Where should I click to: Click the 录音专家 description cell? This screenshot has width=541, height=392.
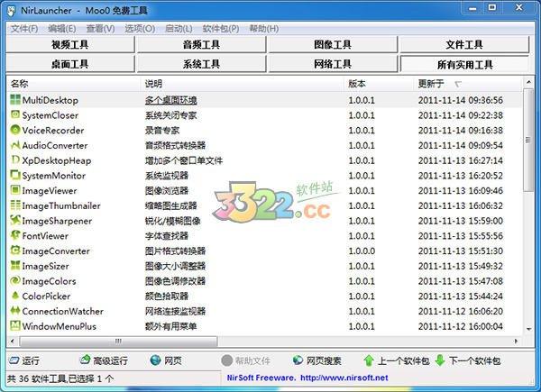point(162,131)
